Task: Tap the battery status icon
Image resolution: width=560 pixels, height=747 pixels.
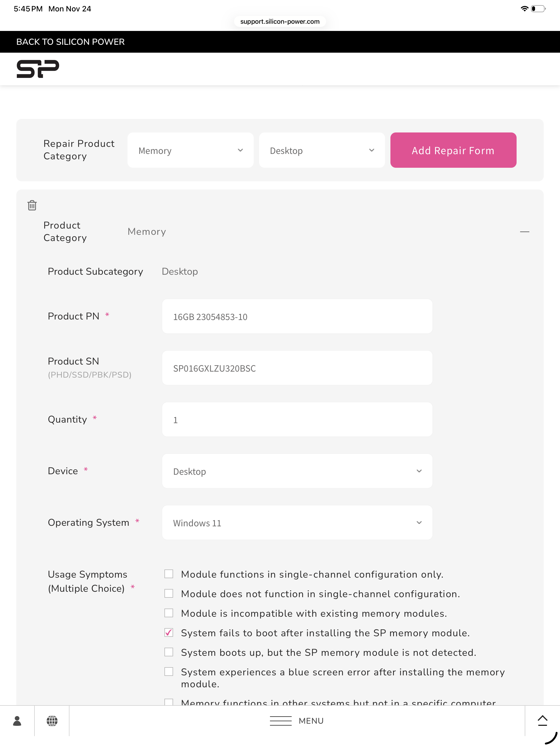Action: 538,9
